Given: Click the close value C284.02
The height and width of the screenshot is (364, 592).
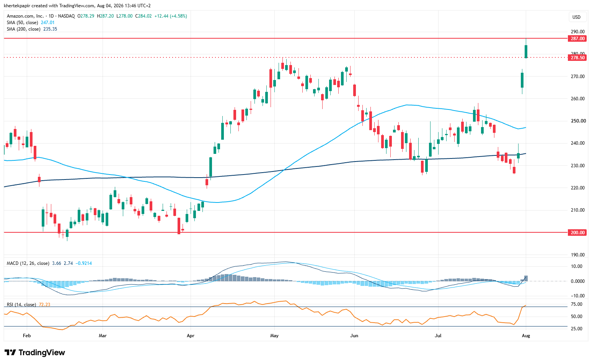Looking at the screenshot, I should (144, 16).
